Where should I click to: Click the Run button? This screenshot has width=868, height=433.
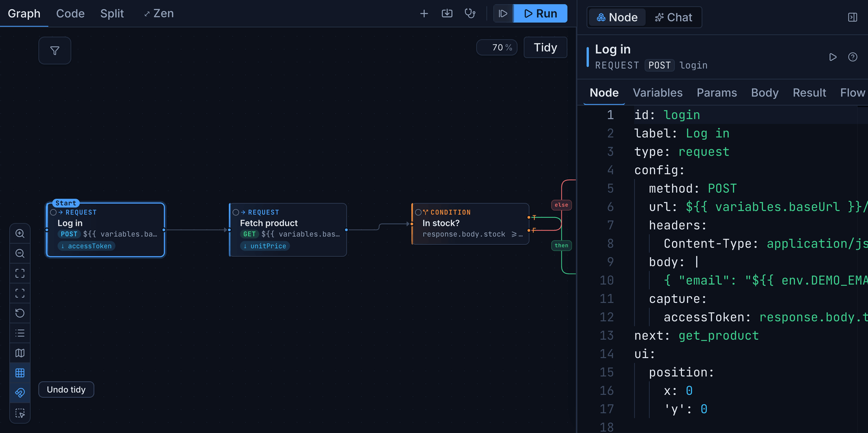(x=540, y=14)
